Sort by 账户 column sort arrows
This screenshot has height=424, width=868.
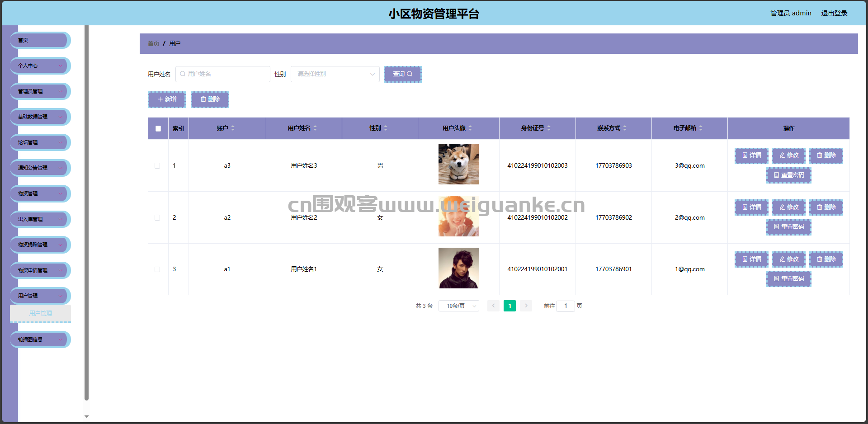(x=233, y=128)
